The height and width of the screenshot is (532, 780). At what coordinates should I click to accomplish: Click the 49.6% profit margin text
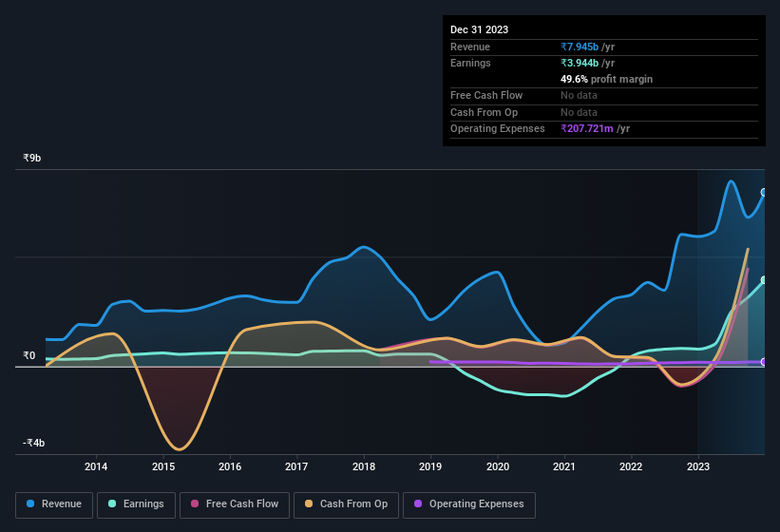pos(606,79)
